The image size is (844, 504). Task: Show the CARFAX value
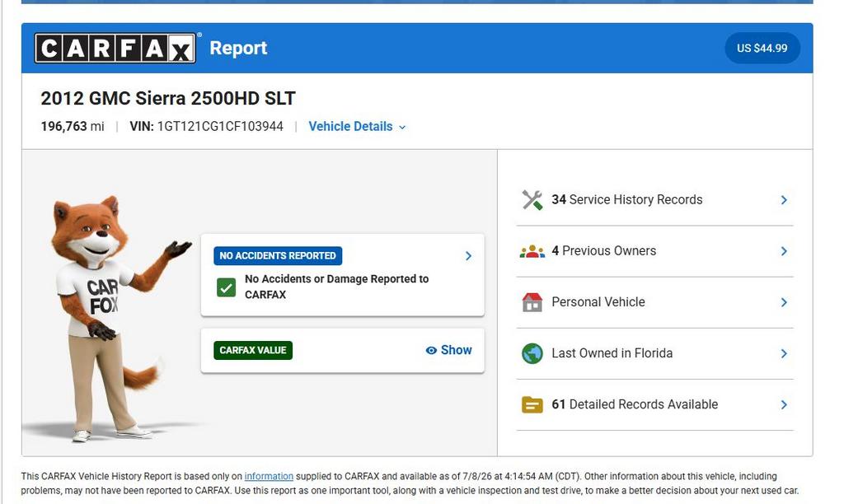(x=448, y=350)
